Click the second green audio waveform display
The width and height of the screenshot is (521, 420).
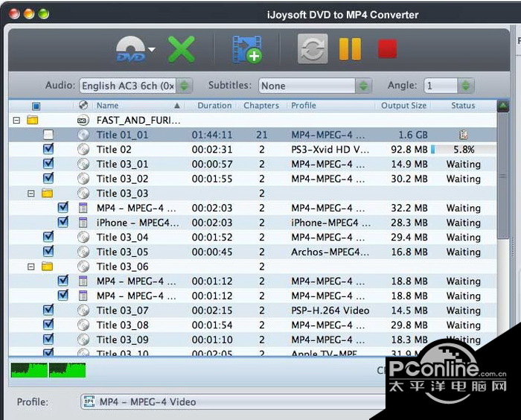tap(68, 370)
